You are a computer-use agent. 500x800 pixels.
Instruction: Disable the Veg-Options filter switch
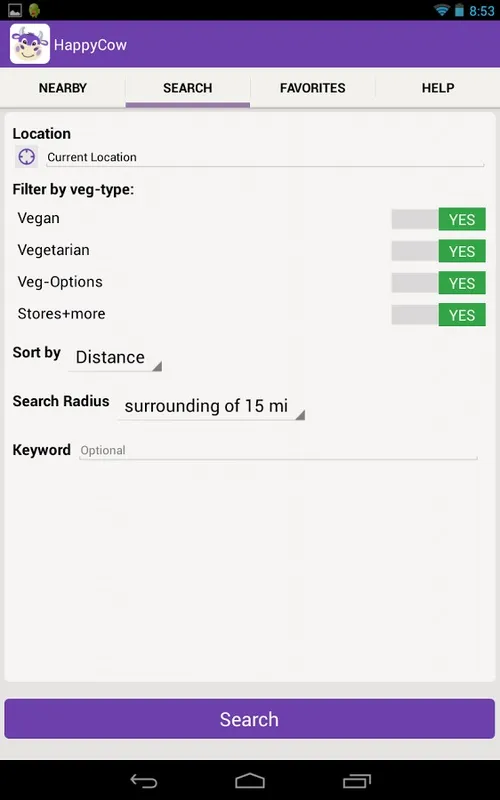click(x=438, y=283)
